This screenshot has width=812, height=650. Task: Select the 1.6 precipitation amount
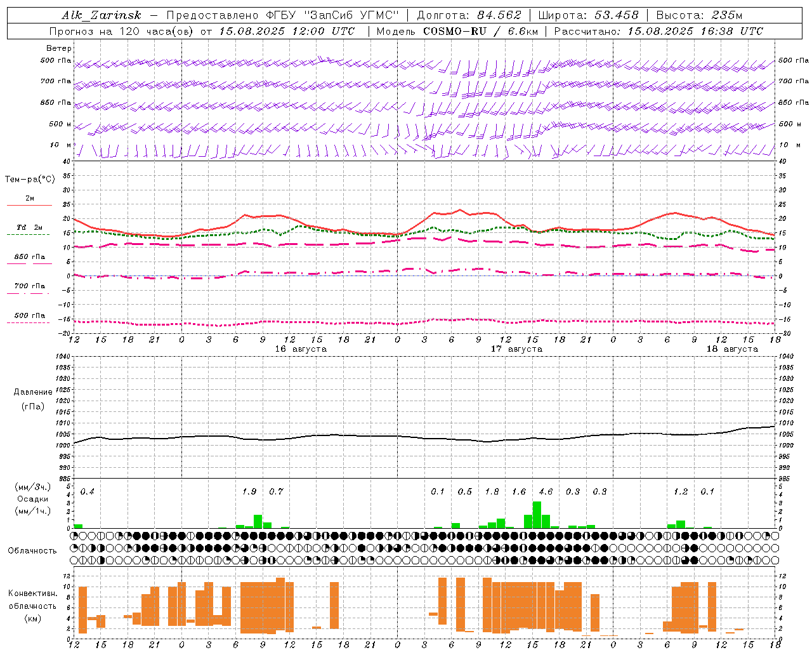pyautogui.click(x=519, y=491)
